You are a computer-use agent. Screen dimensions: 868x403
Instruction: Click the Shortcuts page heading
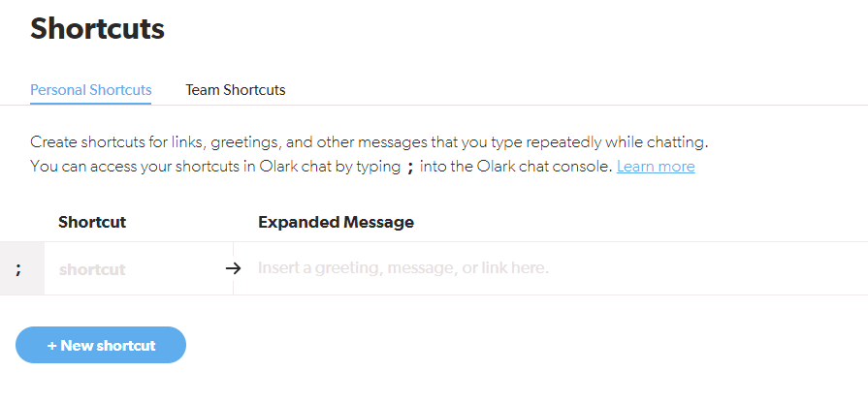tap(97, 29)
